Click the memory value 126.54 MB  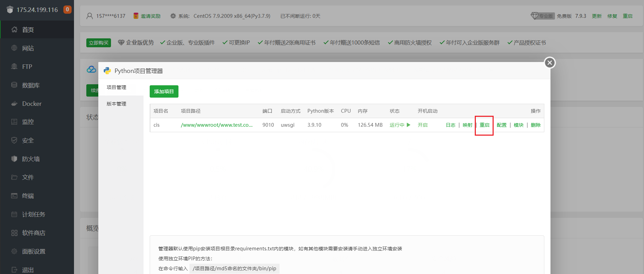[x=370, y=125]
